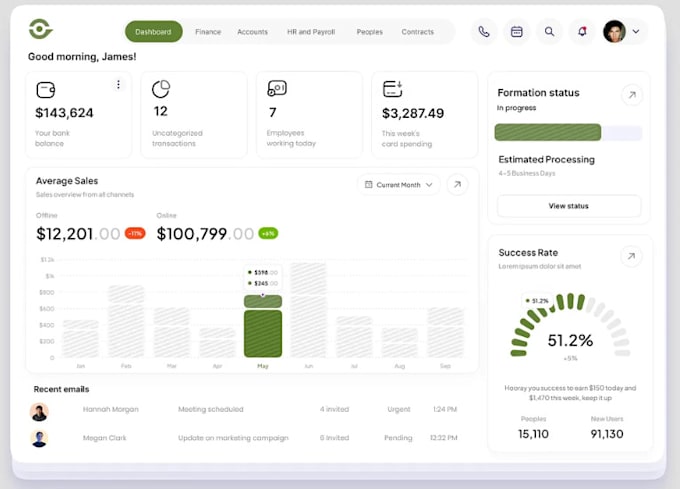Click the employees working today icon
The image size is (680, 489).
[277, 88]
